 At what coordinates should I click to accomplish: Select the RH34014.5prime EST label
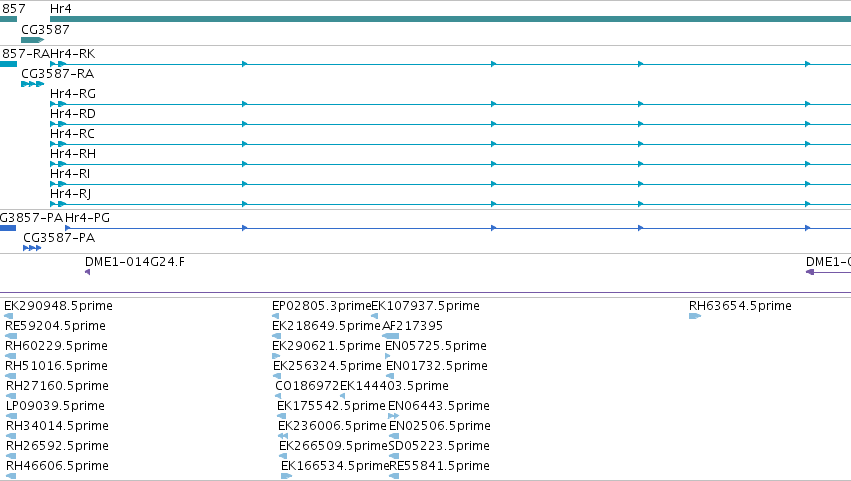tap(58, 426)
